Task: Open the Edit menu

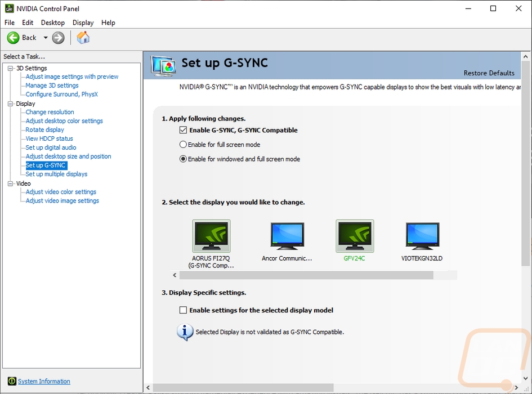Action: [28, 23]
